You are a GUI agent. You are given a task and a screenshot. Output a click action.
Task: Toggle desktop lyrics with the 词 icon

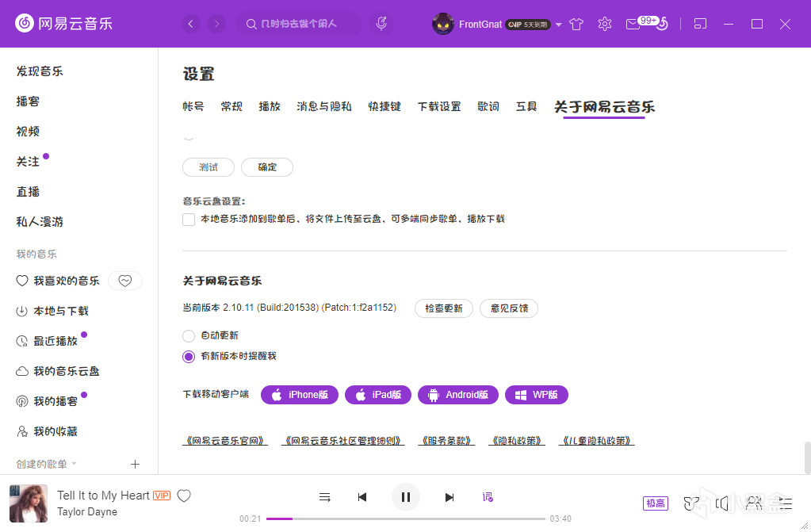point(488,497)
